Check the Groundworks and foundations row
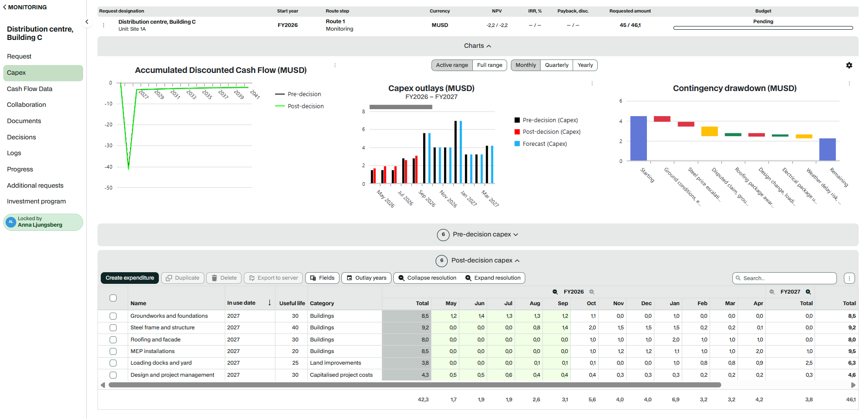 pyautogui.click(x=113, y=316)
